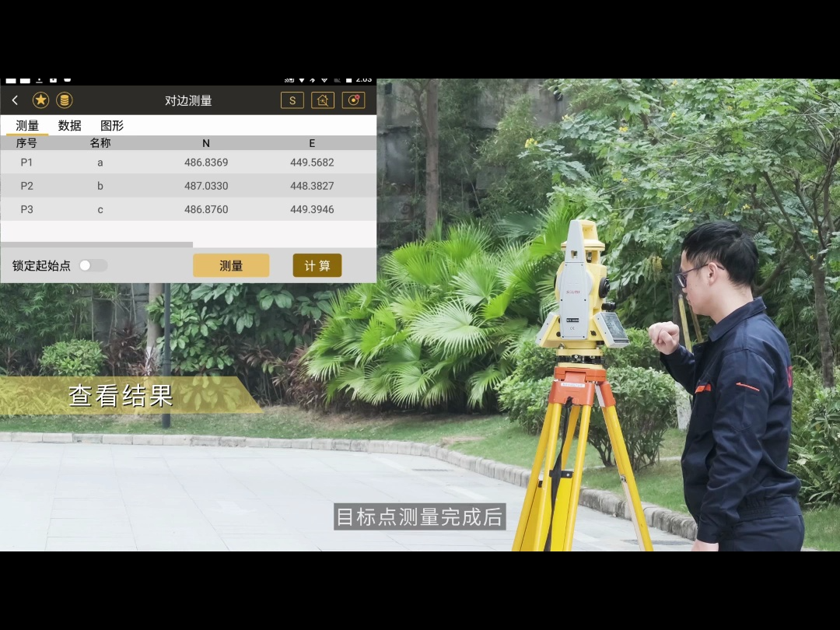The image size is (840, 630).
Task: Click the horizontal scrollbar below the table
Action: 96,244
